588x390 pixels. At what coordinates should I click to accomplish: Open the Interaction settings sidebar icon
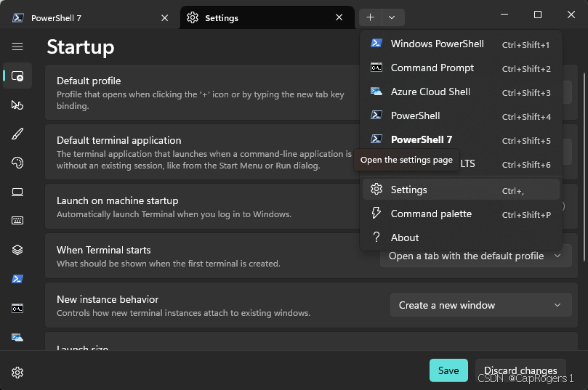[x=17, y=105]
